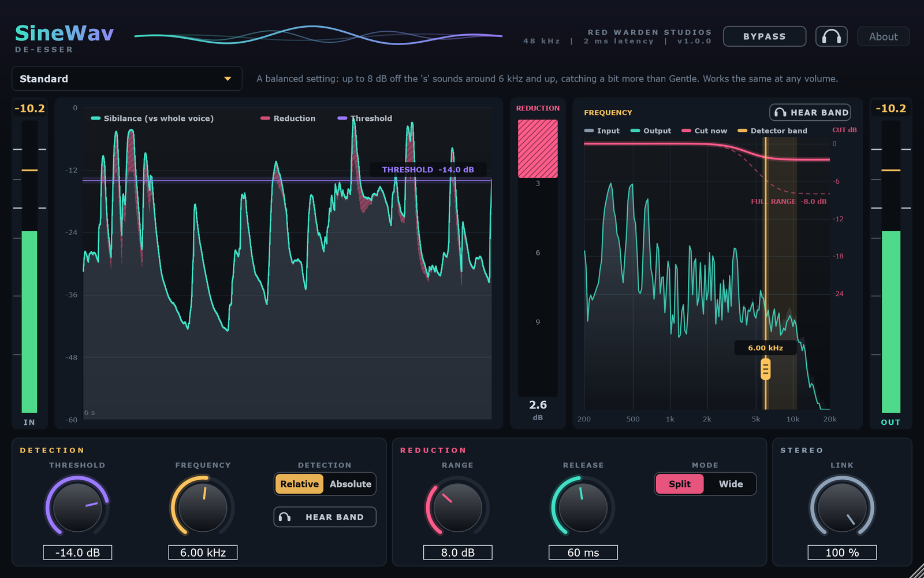This screenshot has height=578, width=924.
Task: Click the 60 ms release value field
Action: [x=583, y=553]
